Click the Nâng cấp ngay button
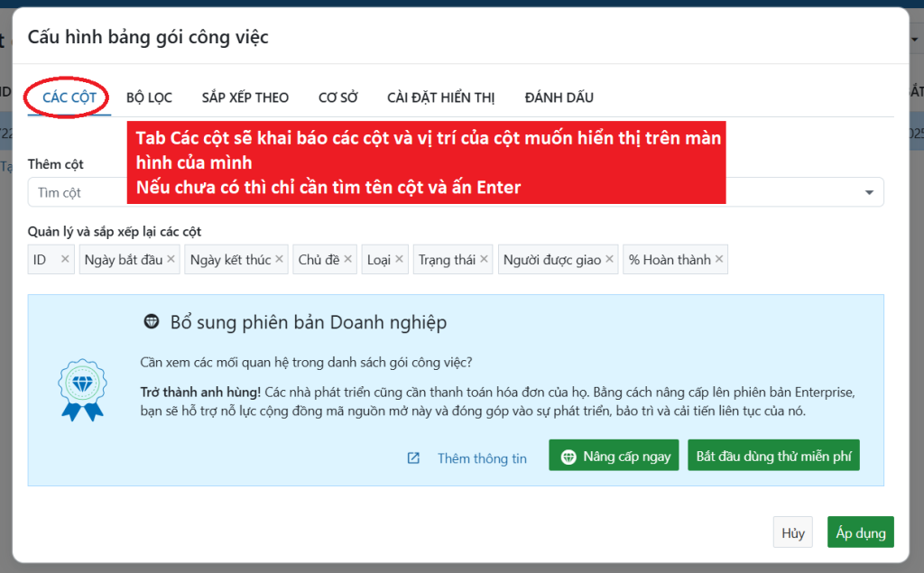 click(615, 456)
